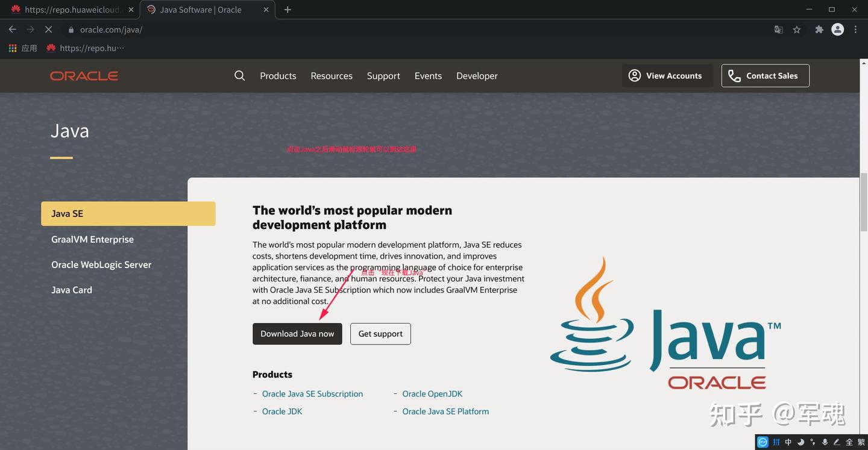Click the moon icon in IME bar
868x450 pixels.
(x=800, y=442)
